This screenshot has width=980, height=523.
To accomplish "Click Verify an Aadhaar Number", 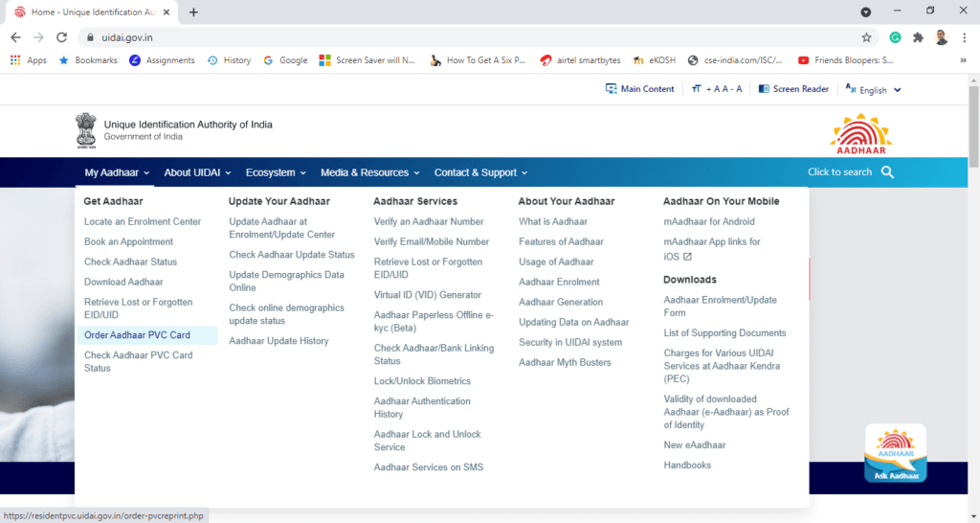I will (x=429, y=221).
